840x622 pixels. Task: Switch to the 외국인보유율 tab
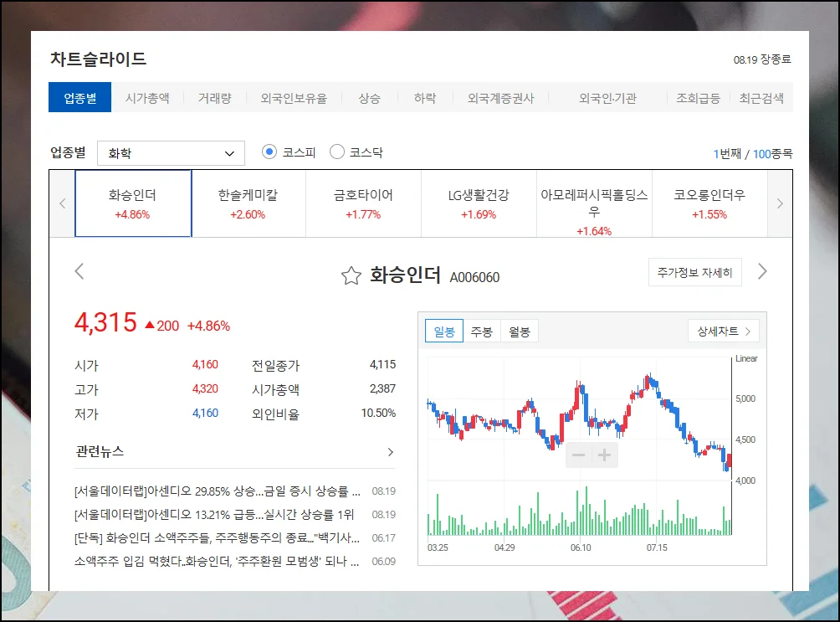(x=294, y=98)
